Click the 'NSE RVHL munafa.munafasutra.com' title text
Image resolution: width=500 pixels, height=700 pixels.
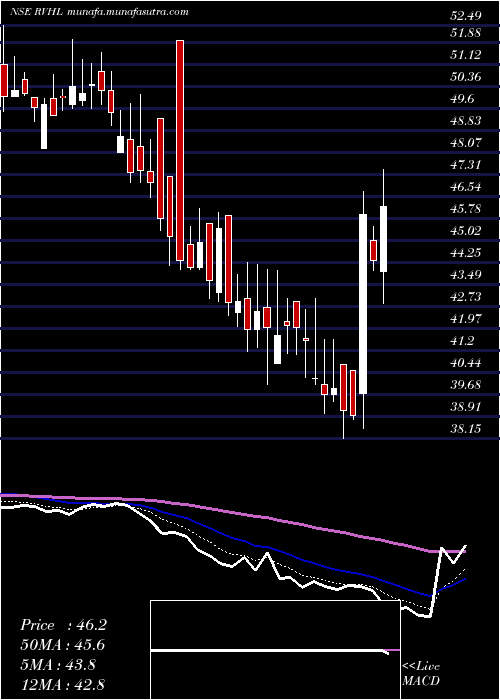[x=99, y=12]
